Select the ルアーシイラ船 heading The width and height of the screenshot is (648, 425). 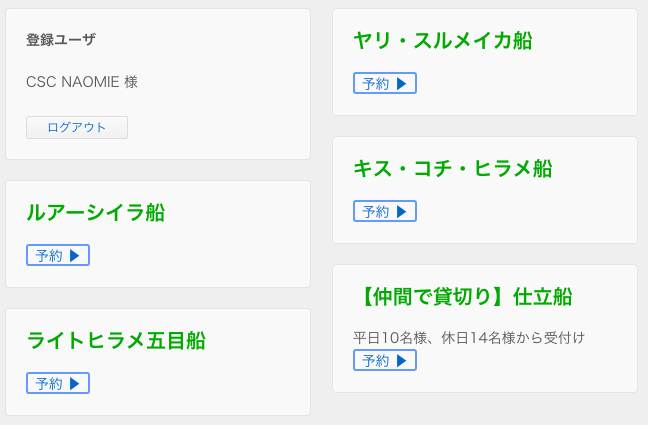(96, 212)
